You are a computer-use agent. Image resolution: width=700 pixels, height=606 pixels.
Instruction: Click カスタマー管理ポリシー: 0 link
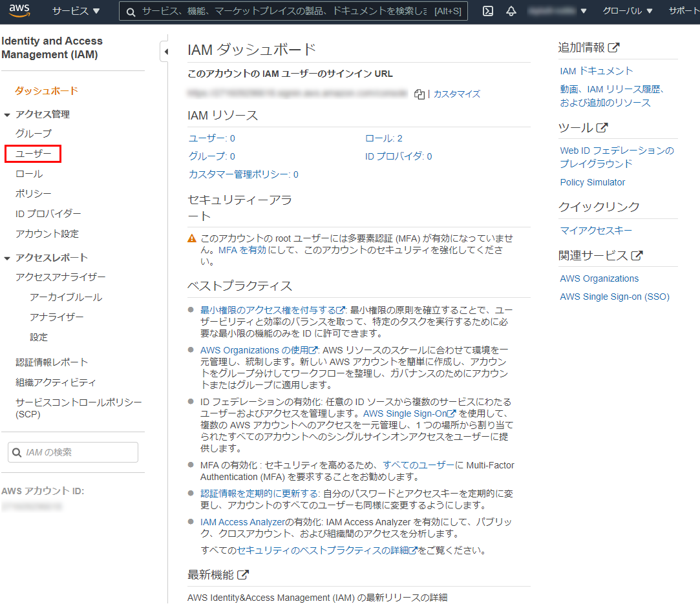[243, 174]
